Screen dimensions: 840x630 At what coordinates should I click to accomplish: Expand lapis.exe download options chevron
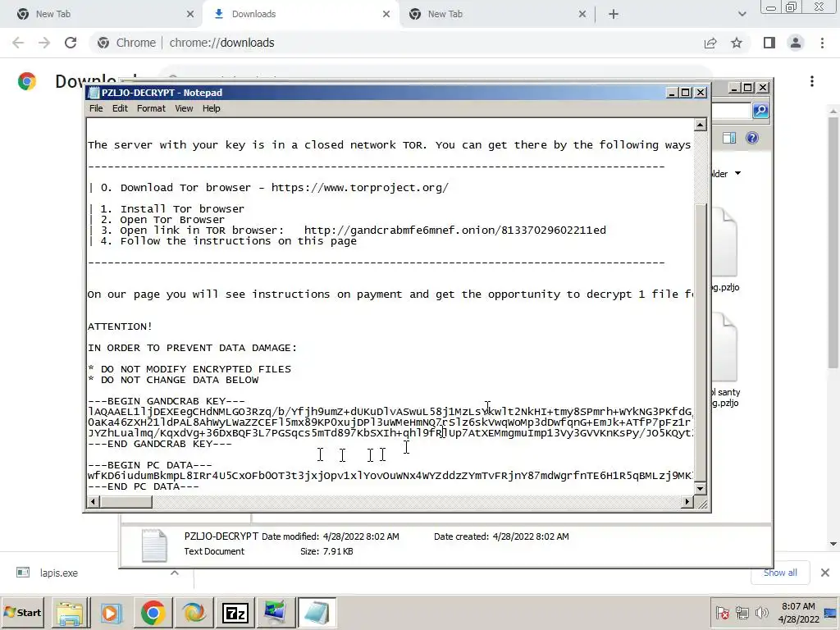tap(175, 573)
